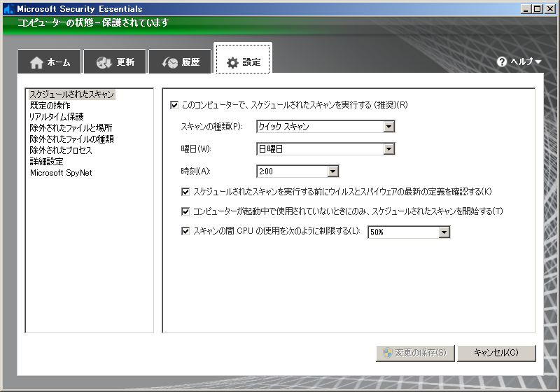This screenshot has width=560, height=392.
Task: Select Microsoft SpyNet in the settings list
Action: [61, 172]
